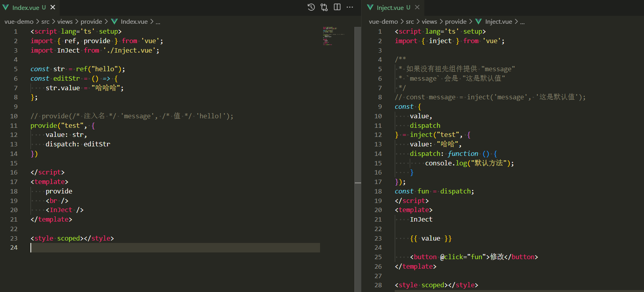
Task: Click views in right pane breadcrumb
Action: point(429,22)
